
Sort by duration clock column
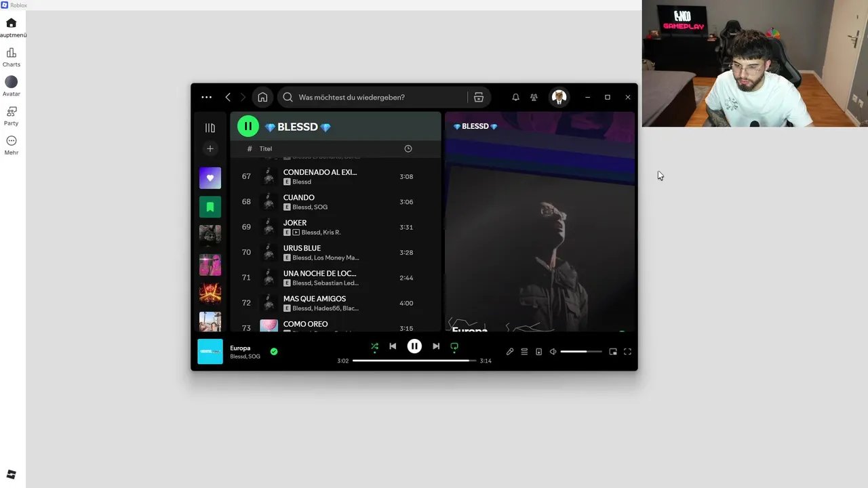pyautogui.click(x=408, y=148)
